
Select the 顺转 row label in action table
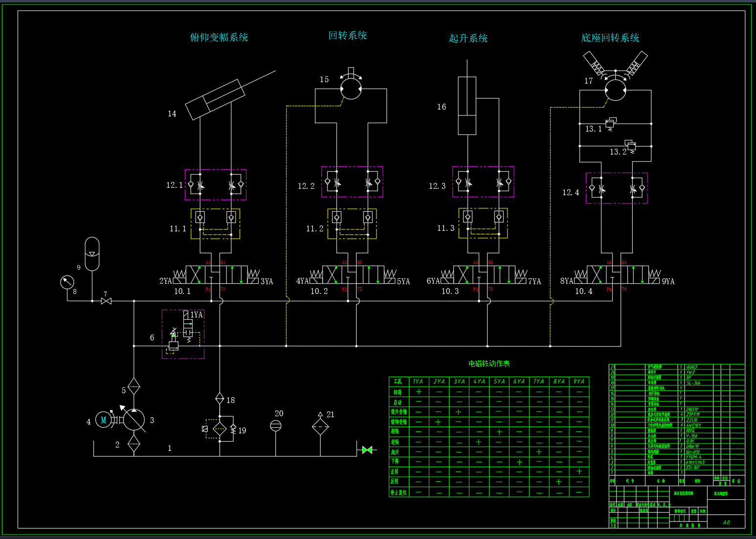[395, 431]
